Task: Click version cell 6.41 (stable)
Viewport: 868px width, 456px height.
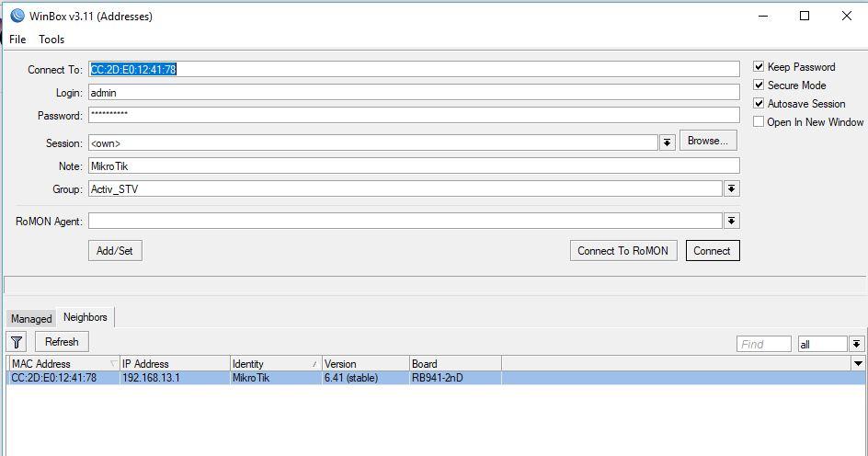Action: point(351,378)
